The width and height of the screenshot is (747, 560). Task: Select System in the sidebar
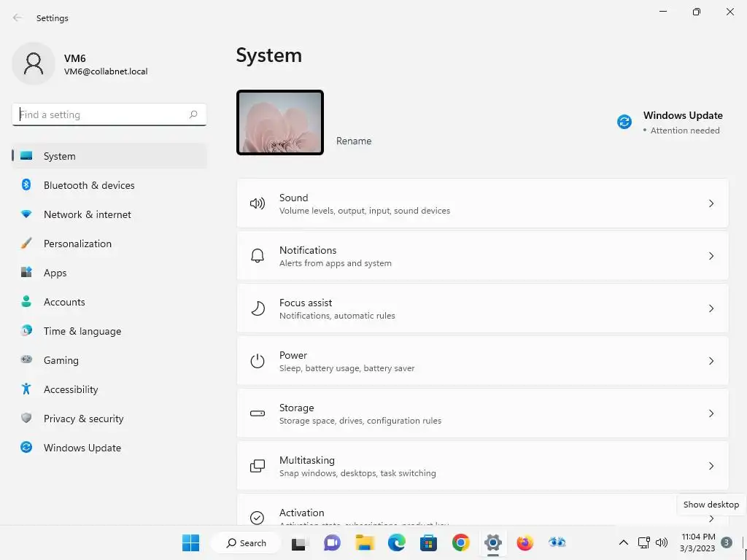point(109,156)
